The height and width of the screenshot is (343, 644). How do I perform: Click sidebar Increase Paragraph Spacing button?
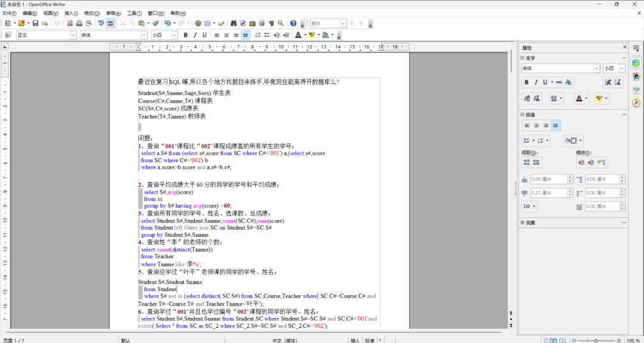point(527,162)
